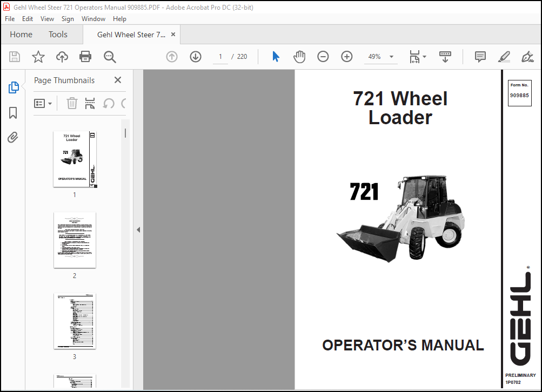Open the View menu
The height and width of the screenshot is (392, 542).
pyautogui.click(x=47, y=19)
